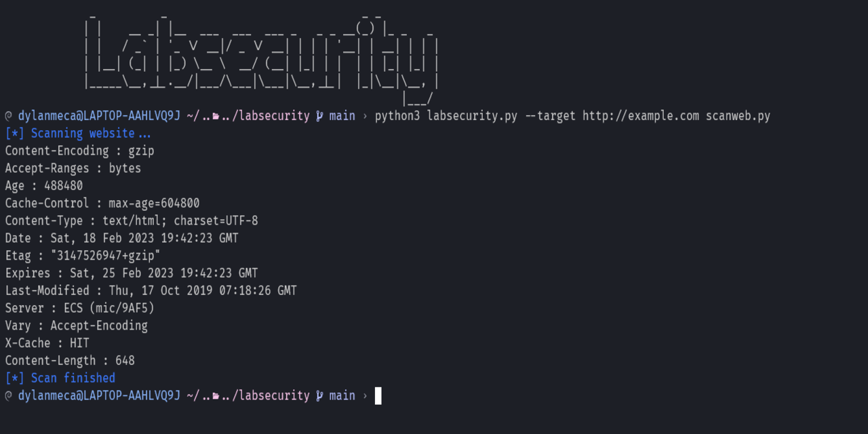
Task: Click the folder icon in the python3 command prompt path
Action: [x=216, y=116]
